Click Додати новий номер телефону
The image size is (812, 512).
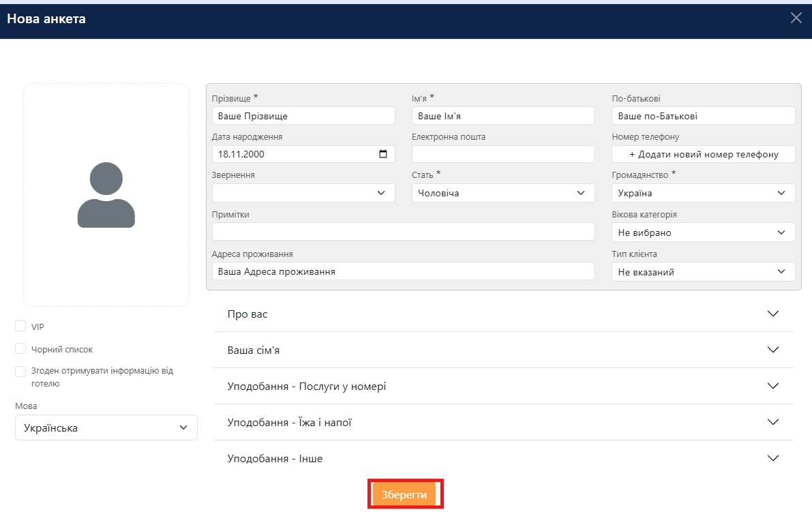703,154
